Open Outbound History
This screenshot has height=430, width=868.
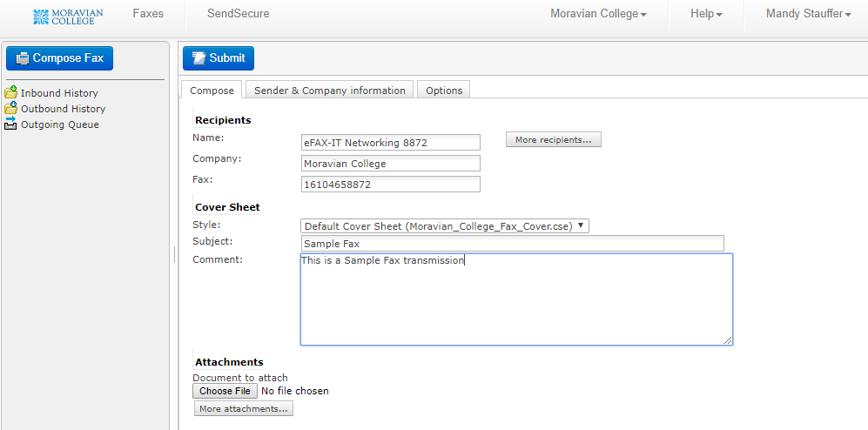tap(63, 109)
